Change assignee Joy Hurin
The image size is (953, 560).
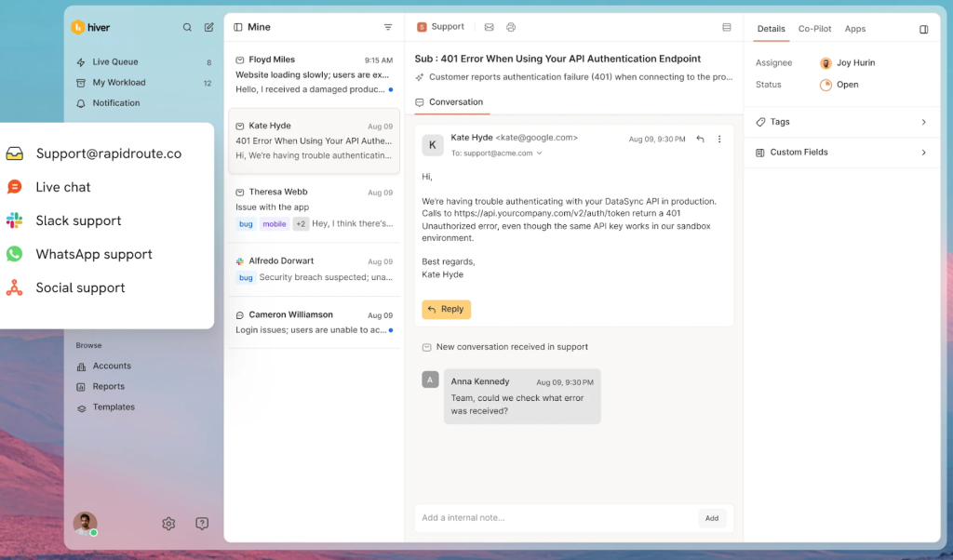coord(847,62)
